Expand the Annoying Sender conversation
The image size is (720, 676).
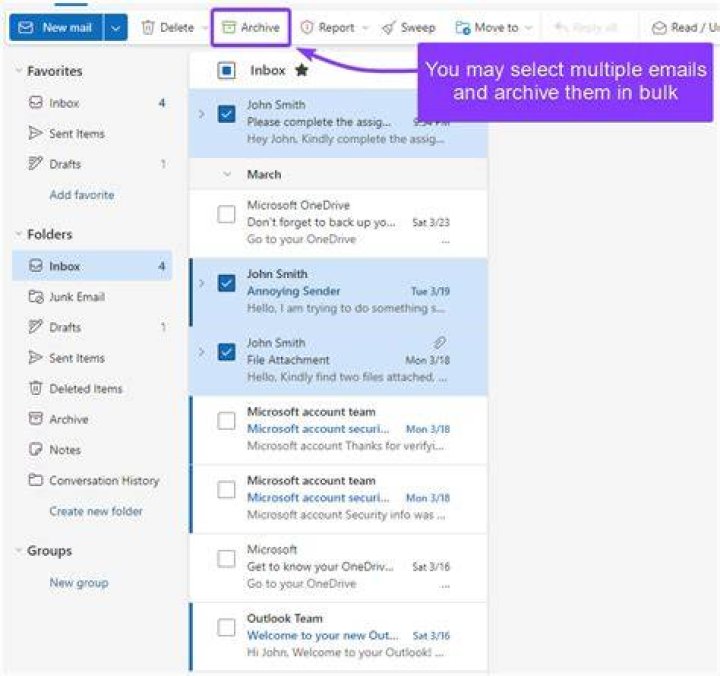coord(202,283)
